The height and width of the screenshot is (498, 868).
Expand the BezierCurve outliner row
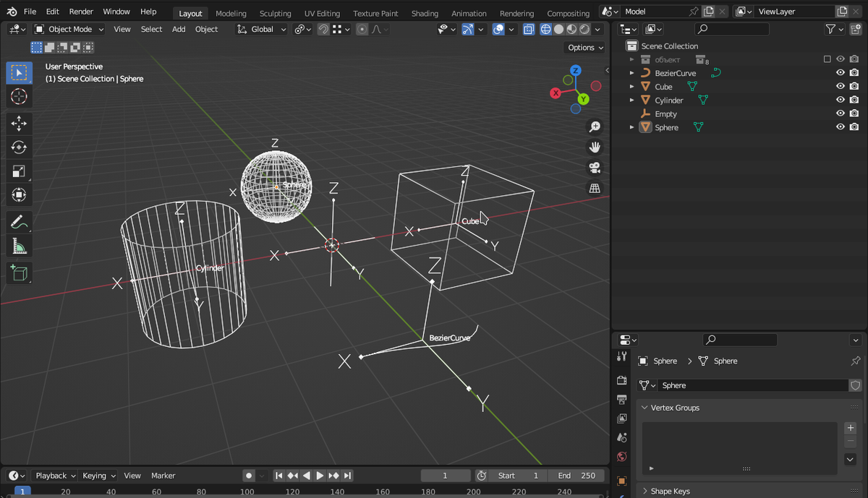pos(631,73)
